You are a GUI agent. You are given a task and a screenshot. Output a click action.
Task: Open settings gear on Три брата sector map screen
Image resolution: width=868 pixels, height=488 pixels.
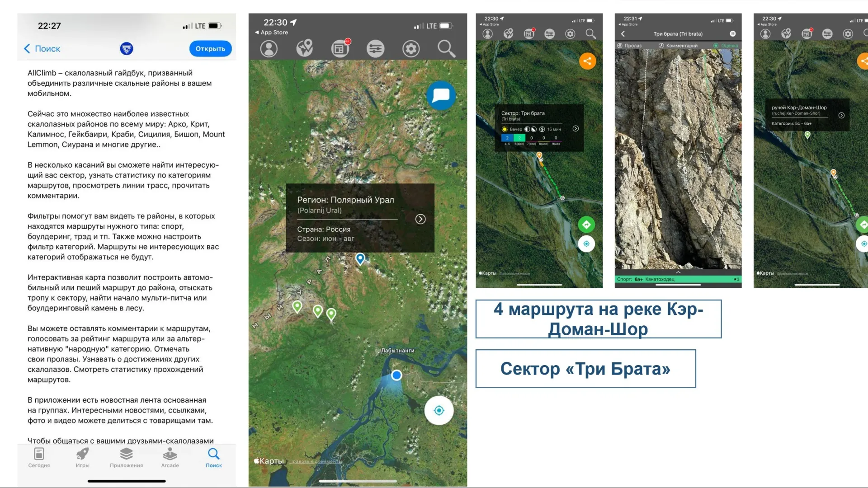570,34
